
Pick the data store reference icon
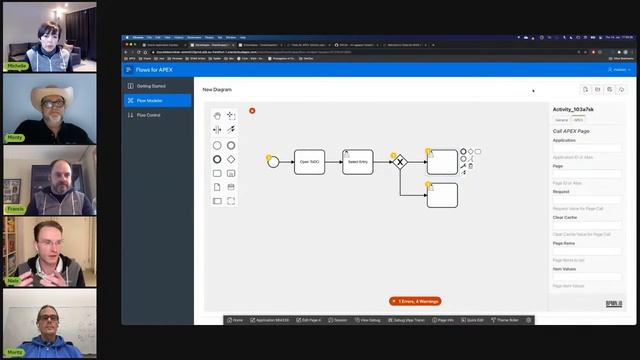click(x=231, y=187)
